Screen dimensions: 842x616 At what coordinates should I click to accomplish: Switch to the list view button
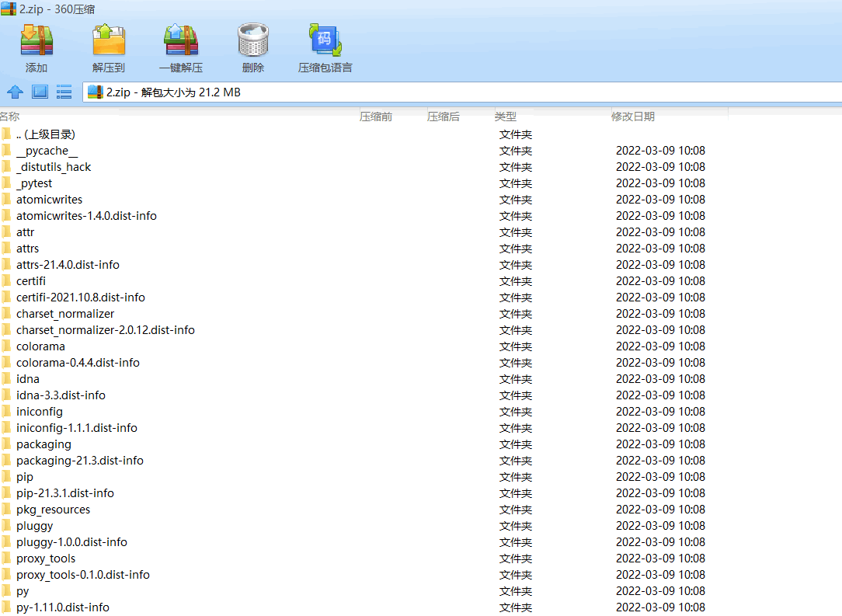pos(64,92)
